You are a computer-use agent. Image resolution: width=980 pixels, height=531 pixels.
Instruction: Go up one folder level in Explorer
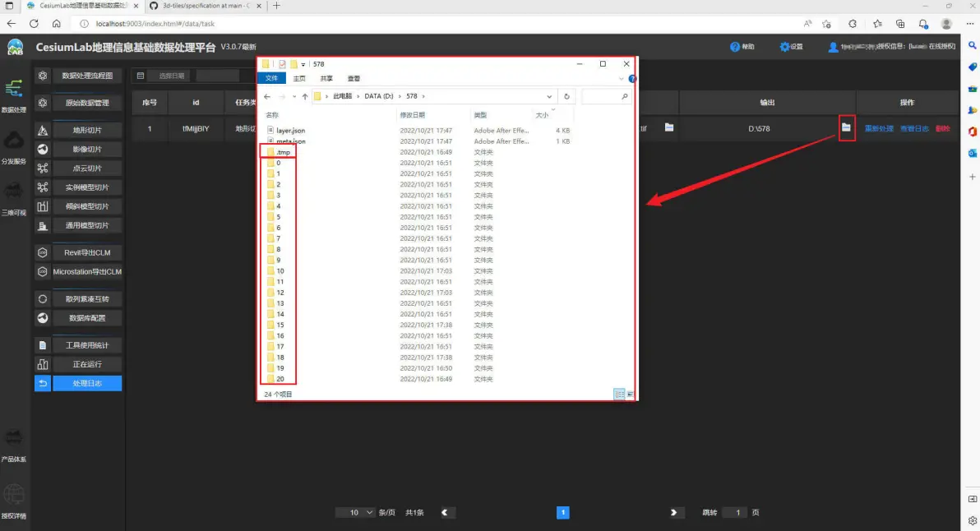305,96
